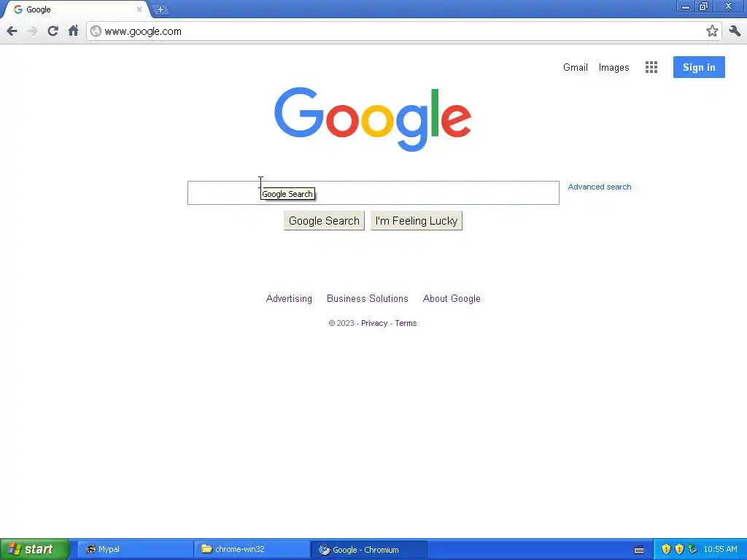
Task: Minimize the Chromium window
Action: pos(686,7)
